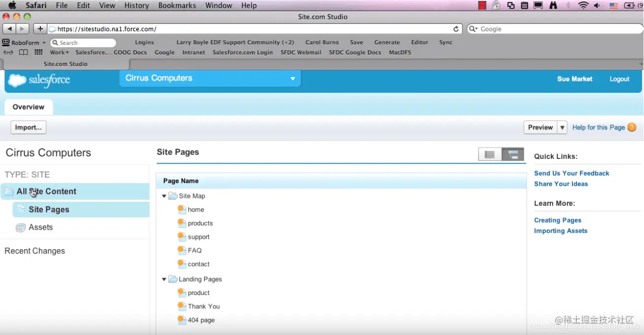Viewport: 644px width, 335px height.
Task: Open the File menu
Action: [62, 5]
